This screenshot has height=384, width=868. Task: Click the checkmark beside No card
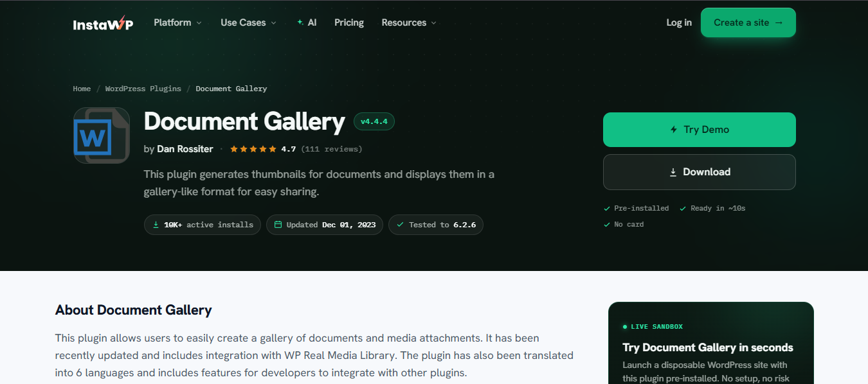tap(607, 225)
